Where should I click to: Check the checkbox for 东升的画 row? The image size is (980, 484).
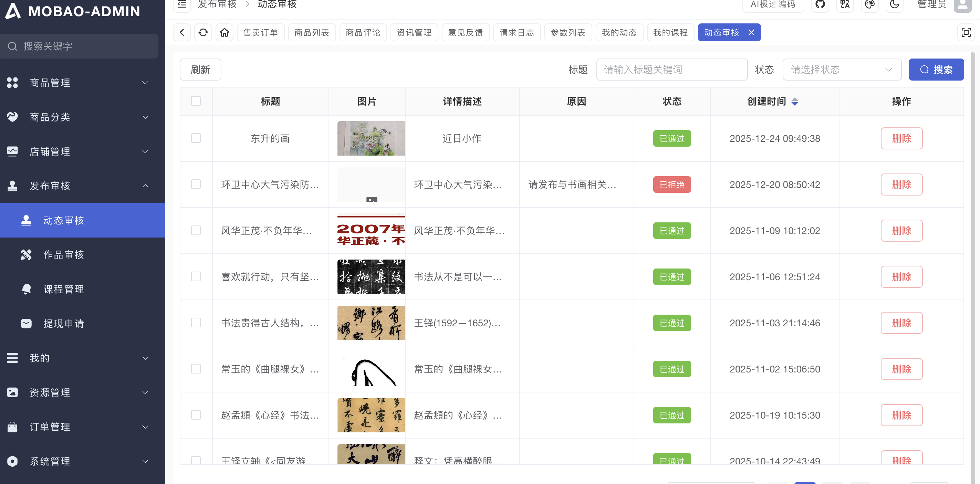(x=196, y=138)
